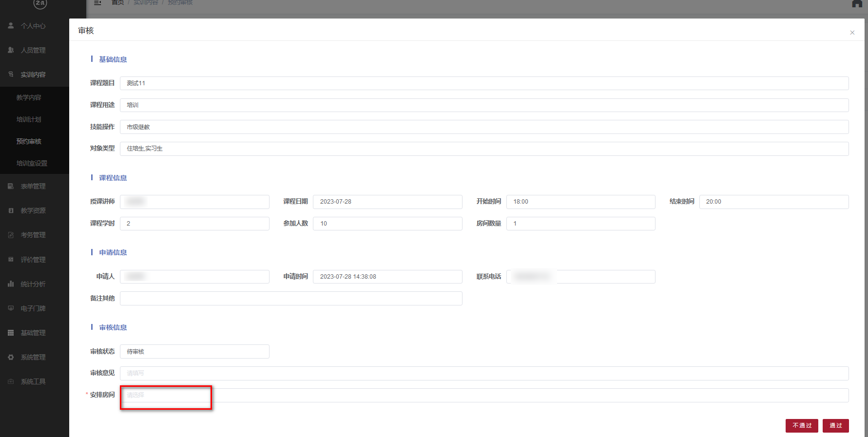868x437 pixels.
Task: Click the 参加人数 field with 10
Action: pyautogui.click(x=387, y=224)
